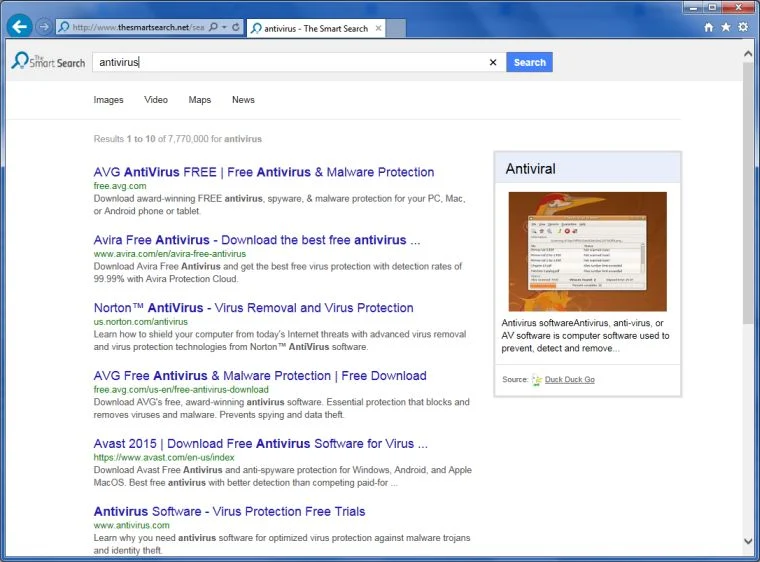Open 'Avira Free Antivirus' result link
Screen dimensions: 760x562
click(x=257, y=240)
